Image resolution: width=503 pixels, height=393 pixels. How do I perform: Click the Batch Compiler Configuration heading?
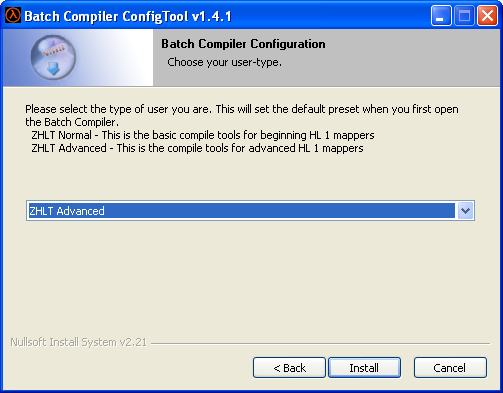[243, 44]
